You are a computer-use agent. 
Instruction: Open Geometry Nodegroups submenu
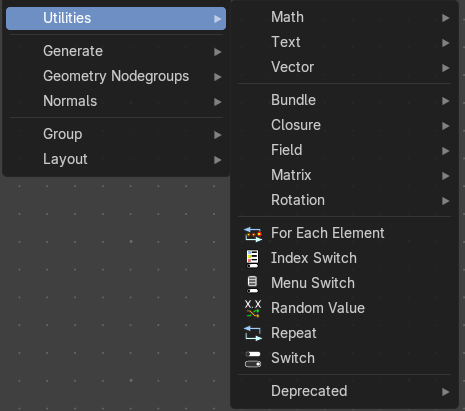pyautogui.click(x=116, y=76)
